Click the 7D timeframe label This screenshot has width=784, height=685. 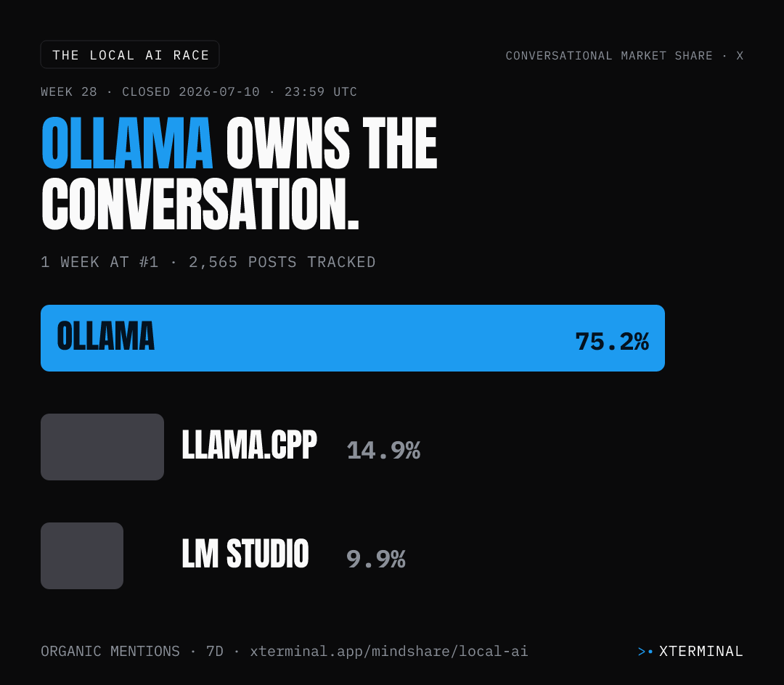click(215, 651)
